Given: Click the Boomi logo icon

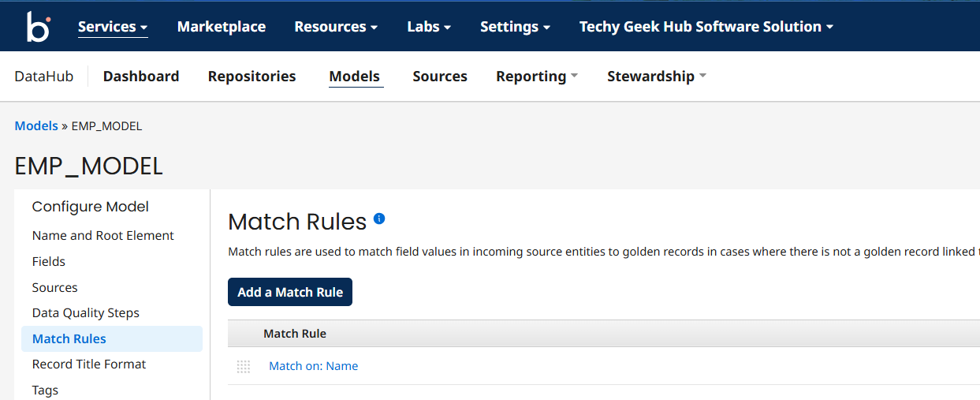Looking at the screenshot, I should 37,26.
